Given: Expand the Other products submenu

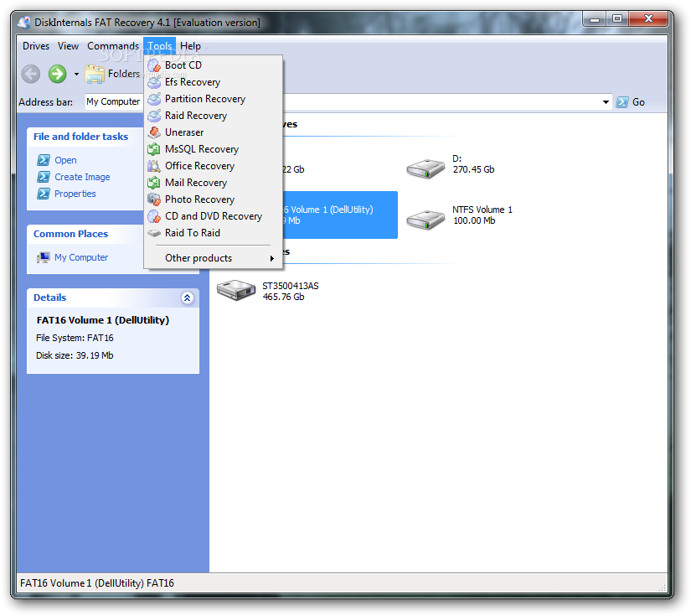Looking at the screenshot, I should click(x=214, y=258).
